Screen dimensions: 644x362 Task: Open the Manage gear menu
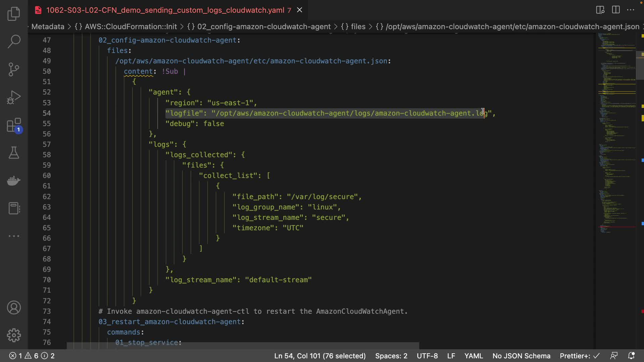[x=14, y=335]
